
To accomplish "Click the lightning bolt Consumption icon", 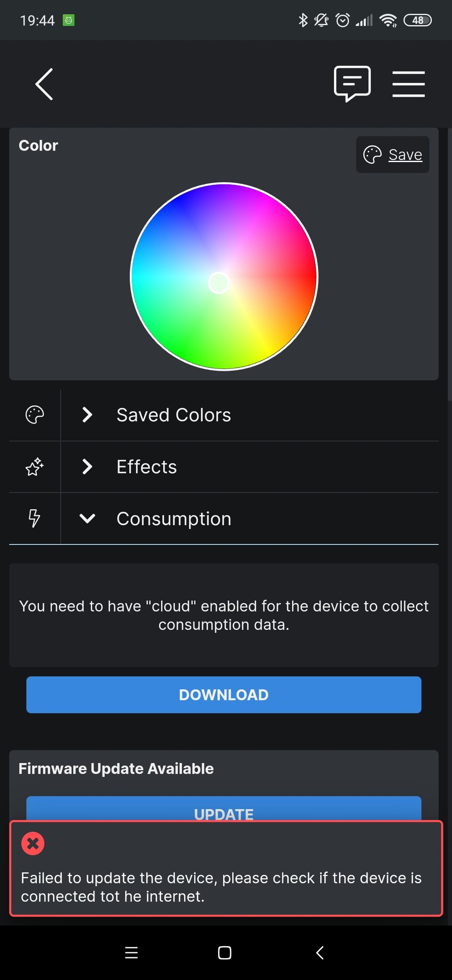I will (x=34, y=518).
